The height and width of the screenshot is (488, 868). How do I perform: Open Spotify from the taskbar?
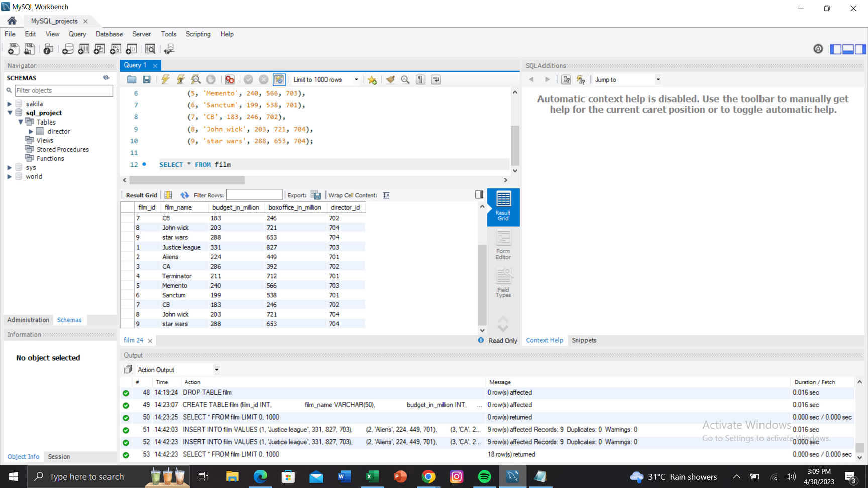click(x=484, y=476)
